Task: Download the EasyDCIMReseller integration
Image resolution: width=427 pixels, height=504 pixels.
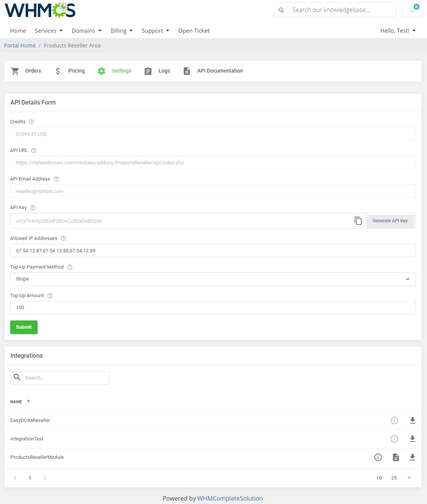Action: (x=412, y=420)
